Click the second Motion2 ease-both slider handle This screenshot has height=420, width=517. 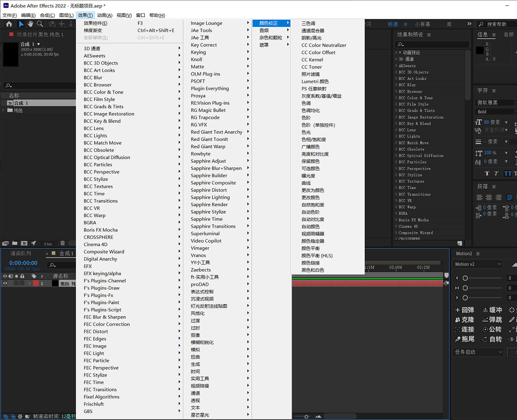click(x=465, y=288)
